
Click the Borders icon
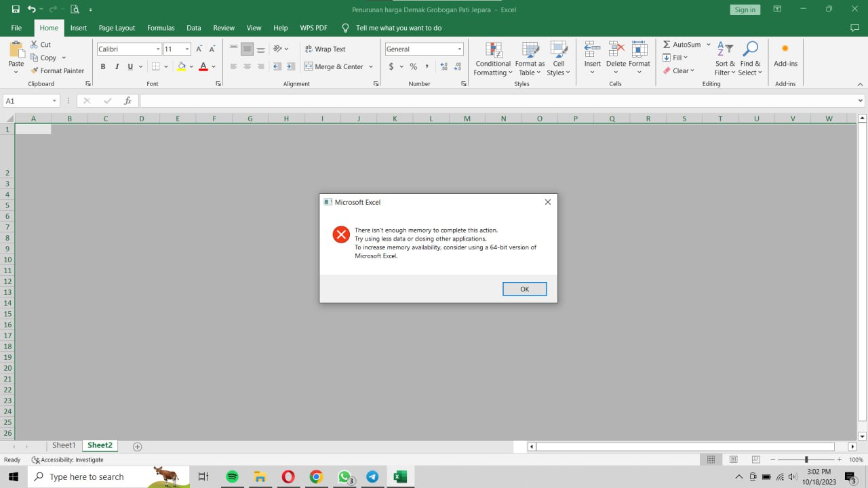pyautogui.click(x=155, y=66)
